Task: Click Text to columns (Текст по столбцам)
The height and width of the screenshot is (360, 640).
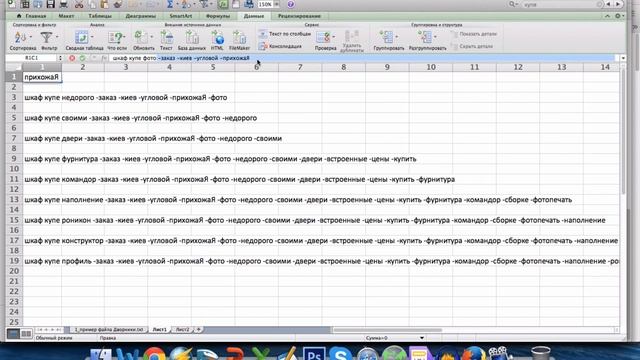Action: click(285, 34)
